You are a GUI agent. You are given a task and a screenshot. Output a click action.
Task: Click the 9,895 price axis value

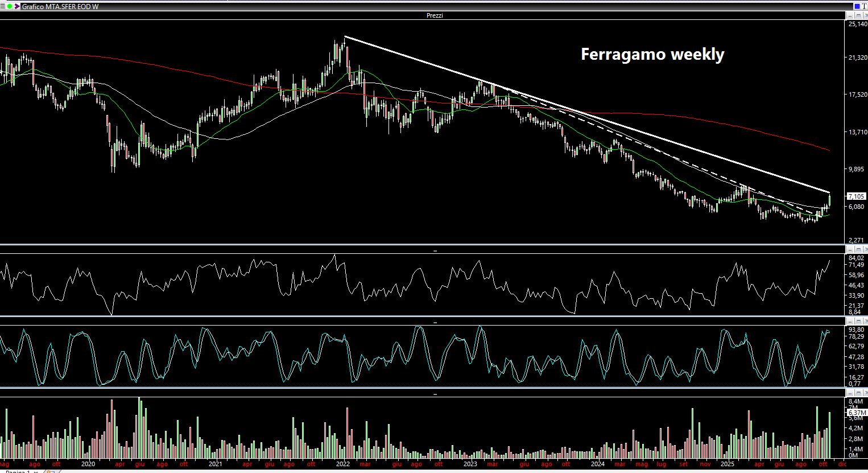point(857,169)
